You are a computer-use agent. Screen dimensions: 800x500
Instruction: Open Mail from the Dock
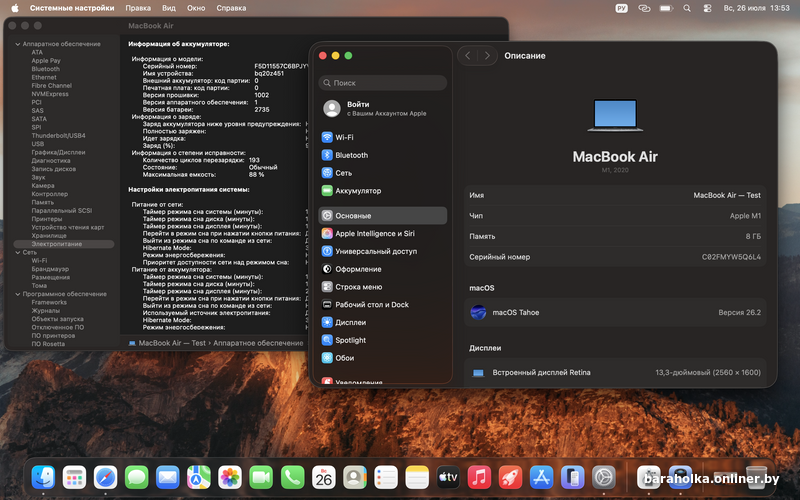click(168, 478)
